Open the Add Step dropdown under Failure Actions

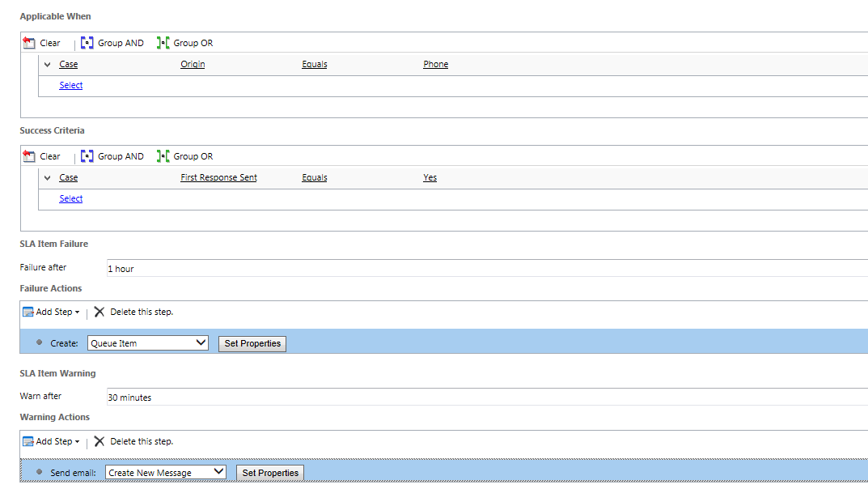click(x=51, y=312)
